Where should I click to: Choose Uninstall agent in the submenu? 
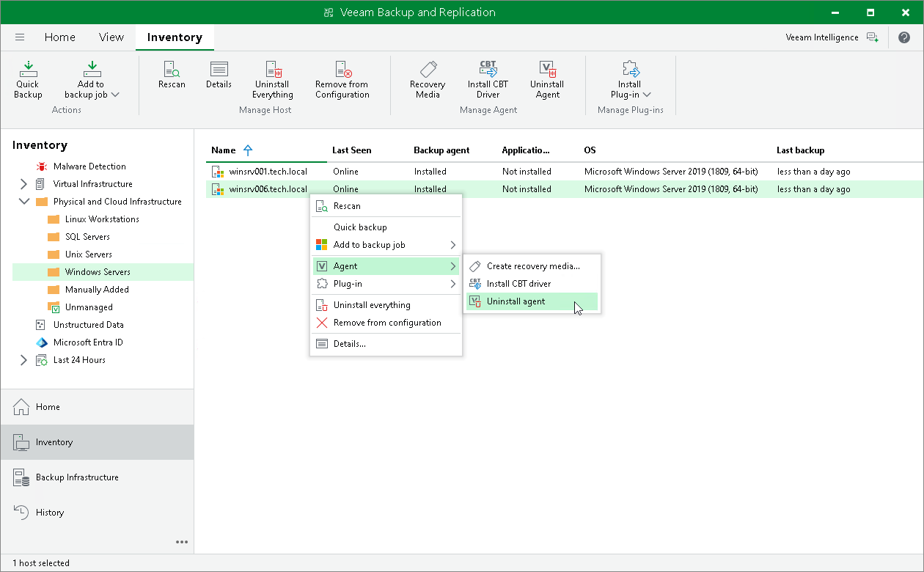pos(532,301)
